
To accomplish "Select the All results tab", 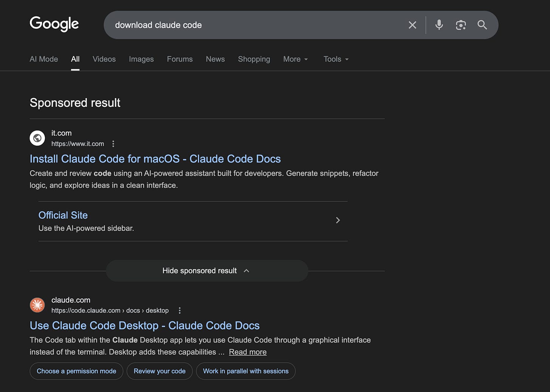I will [x=75, y=59].
